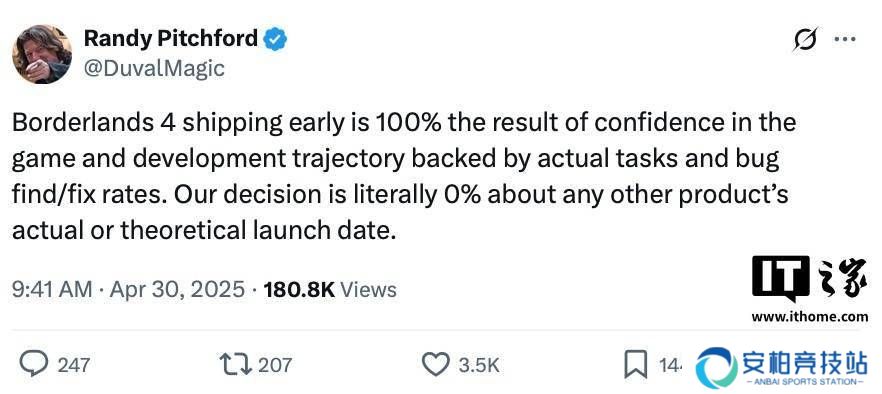Click the IT home logo watermark

pos(809,279)
